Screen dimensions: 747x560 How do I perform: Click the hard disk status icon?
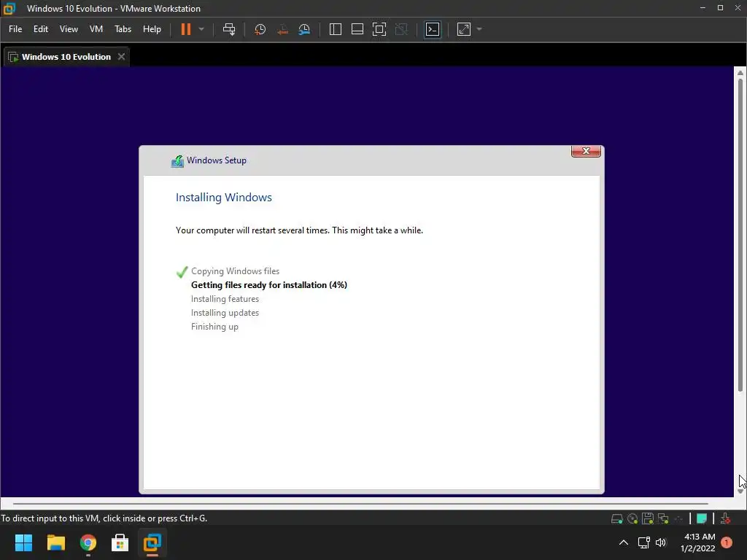(617, 518)
